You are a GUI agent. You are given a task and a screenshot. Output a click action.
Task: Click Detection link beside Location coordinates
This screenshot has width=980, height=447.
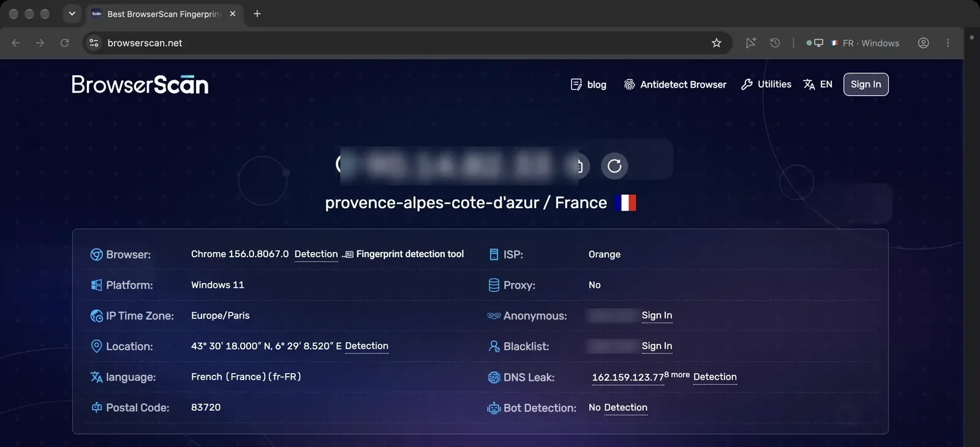tap(366, 346)
